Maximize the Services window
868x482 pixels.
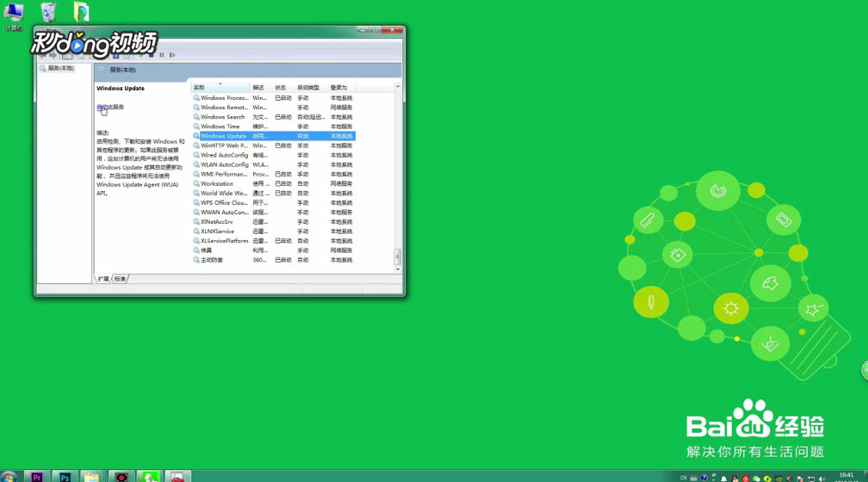[x=375, y=30]
